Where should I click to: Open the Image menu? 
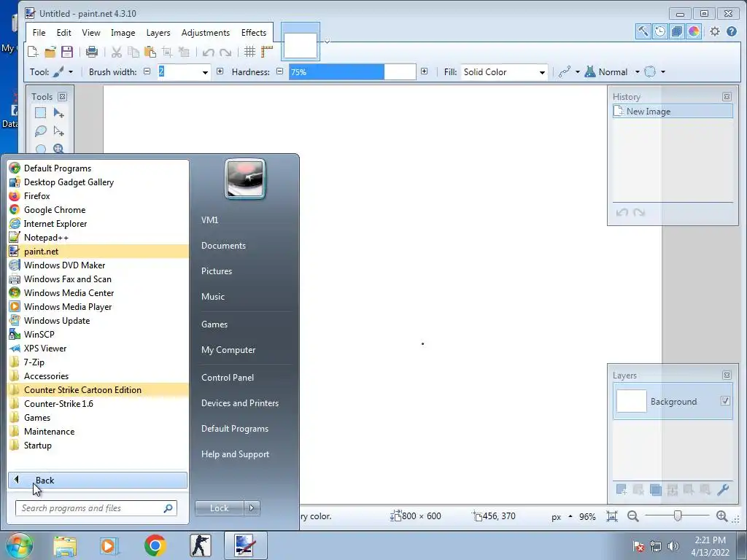[x=123, y=32]
